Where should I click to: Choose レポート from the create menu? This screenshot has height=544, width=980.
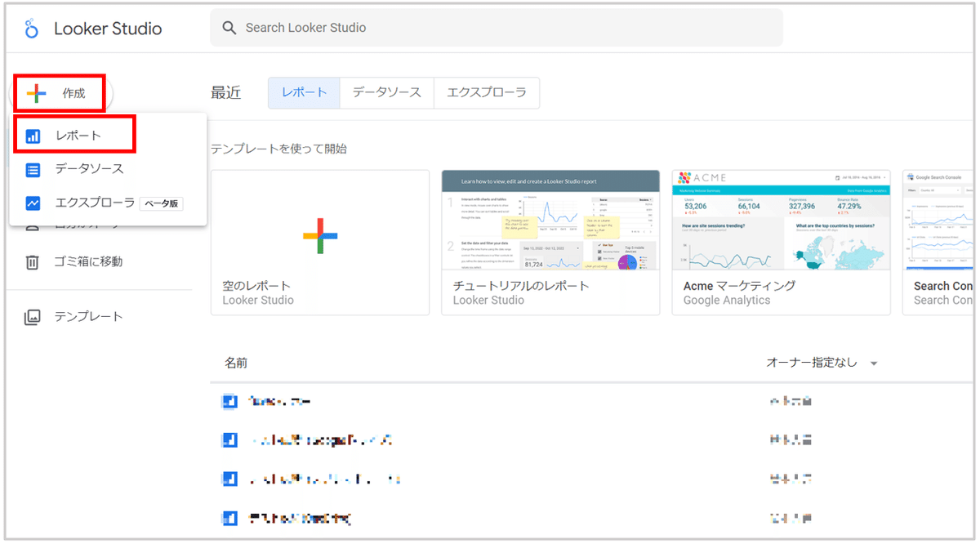click(x=108, y=136)
